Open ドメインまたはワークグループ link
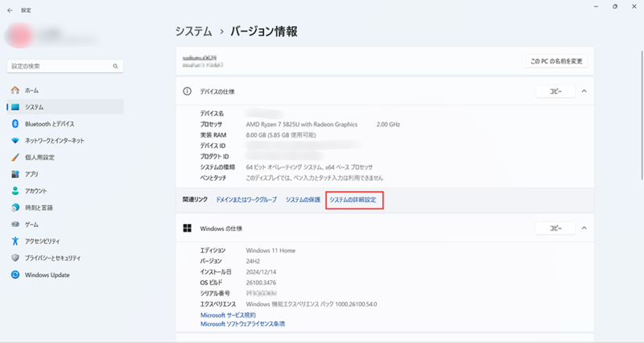644x343 pixels. (246, 200)
